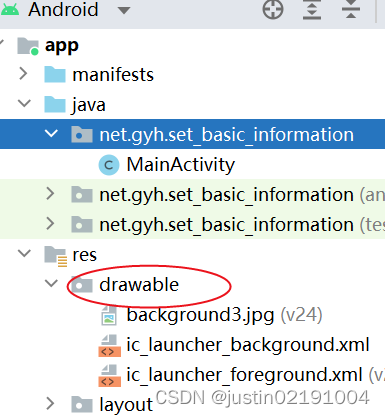385x417 pixels.
Task: Click the background3.jpg image file icon
Action: pyautogui.click(x=109, y=315)
